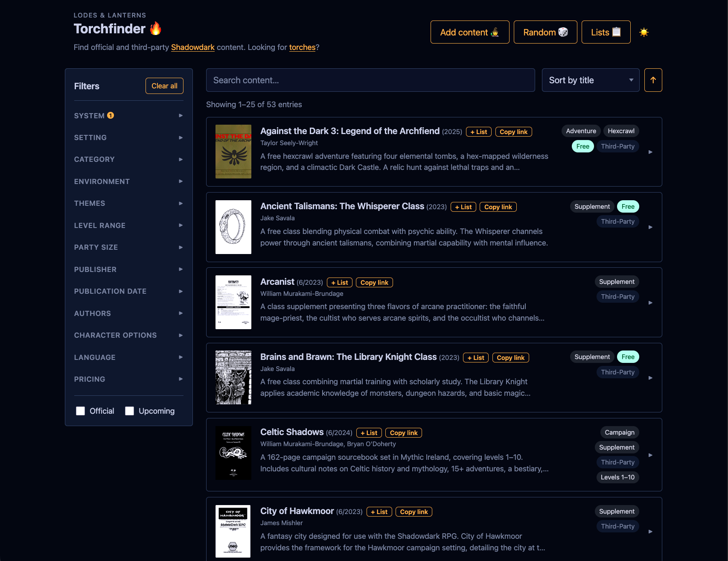This screenshot has width=728, height=561.
Task: Add Brains and Brawn to a list
Action: click(x=476, y=358)
